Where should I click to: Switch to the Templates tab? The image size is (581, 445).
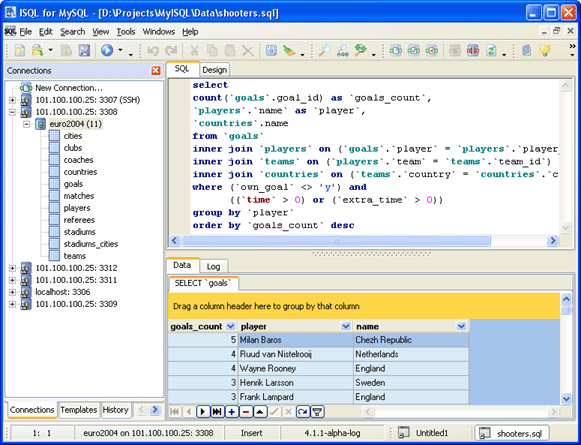coord(79,410)
